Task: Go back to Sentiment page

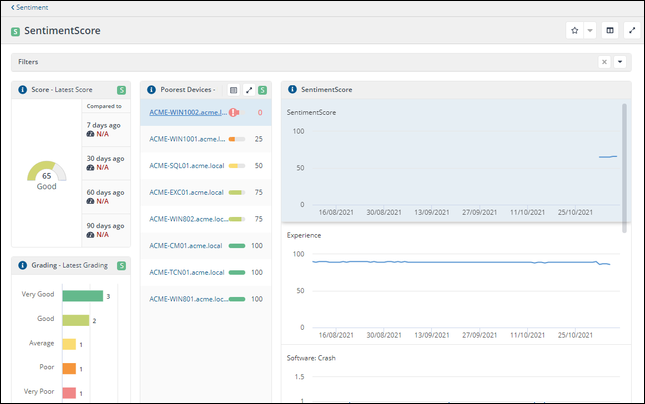Action: point(30,6)
